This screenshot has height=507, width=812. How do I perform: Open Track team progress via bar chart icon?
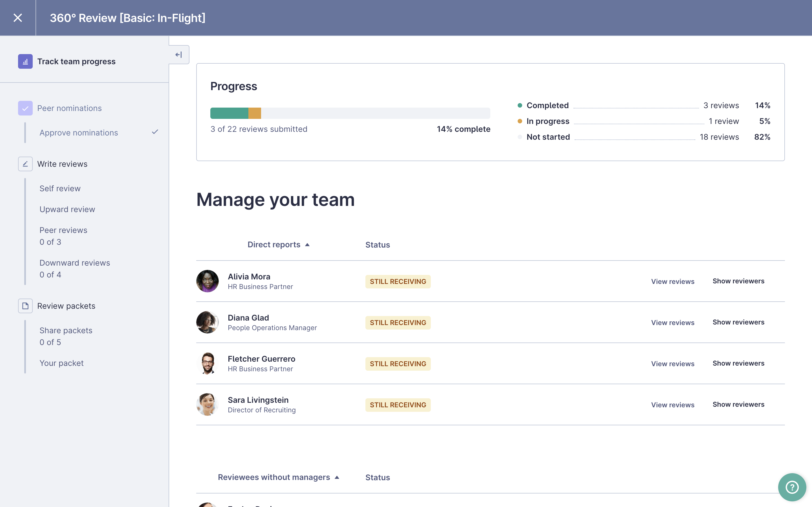point(25,61)
